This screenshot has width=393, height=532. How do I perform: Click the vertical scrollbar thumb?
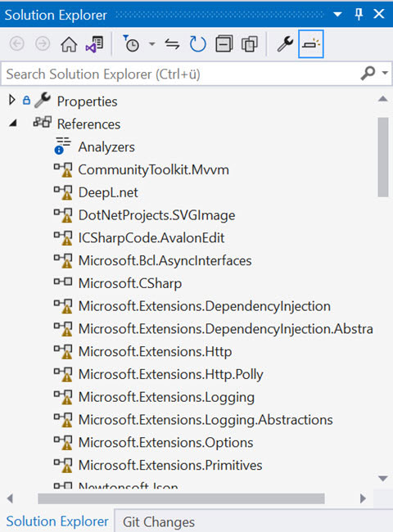click(383, 157)
